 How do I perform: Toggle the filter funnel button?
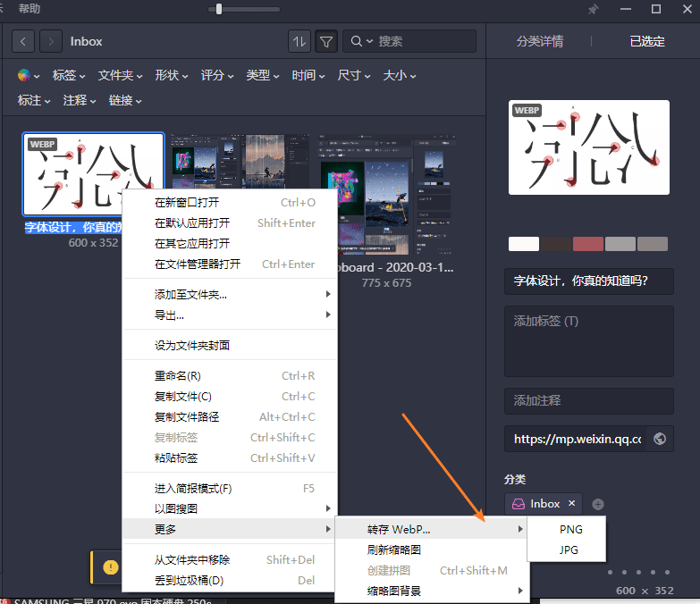pyautogui.click(x=326, y=41)
